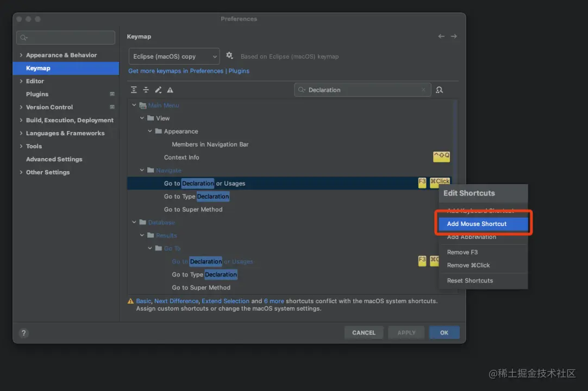
Task: Open the Next Difference conflict link
Action: click(x=176, y=301)
